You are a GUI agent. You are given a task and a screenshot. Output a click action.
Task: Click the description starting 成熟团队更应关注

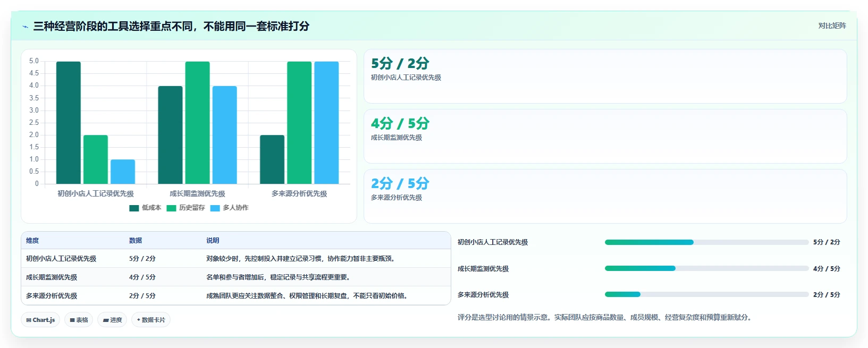[308, 296]
